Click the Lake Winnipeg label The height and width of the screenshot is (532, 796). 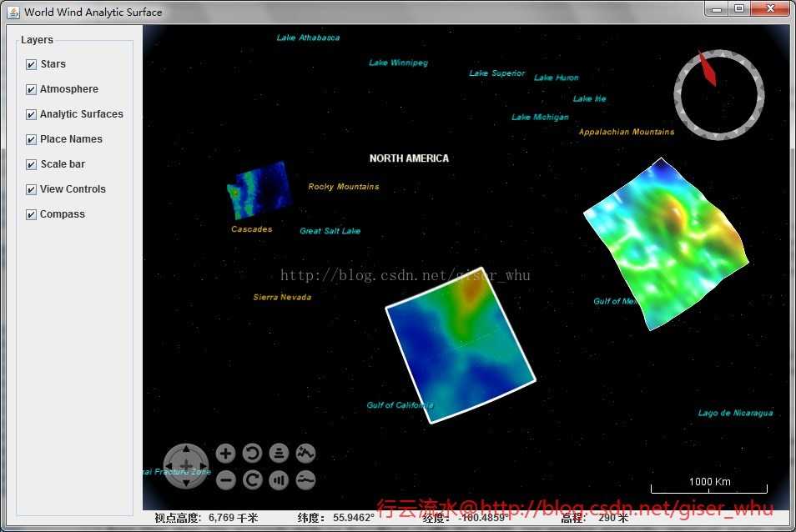[399, 63]
